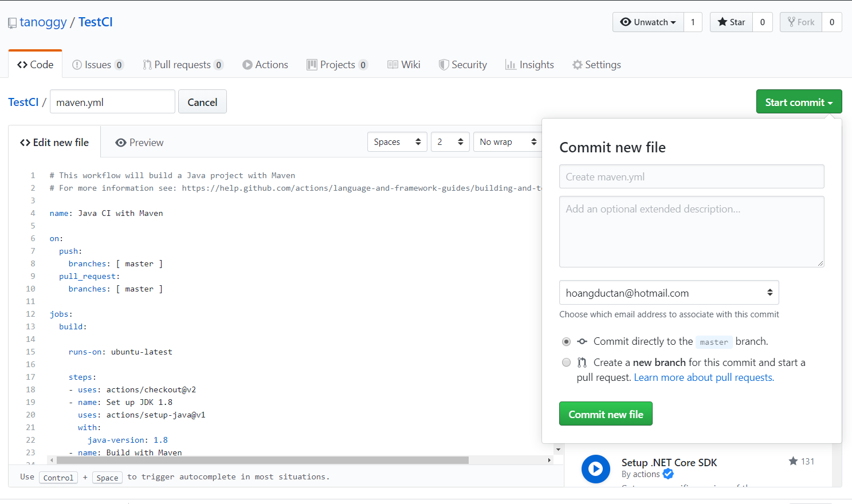This screenshot has width=852, height=504.
Task: Click the Fork button
Action: 801,22
